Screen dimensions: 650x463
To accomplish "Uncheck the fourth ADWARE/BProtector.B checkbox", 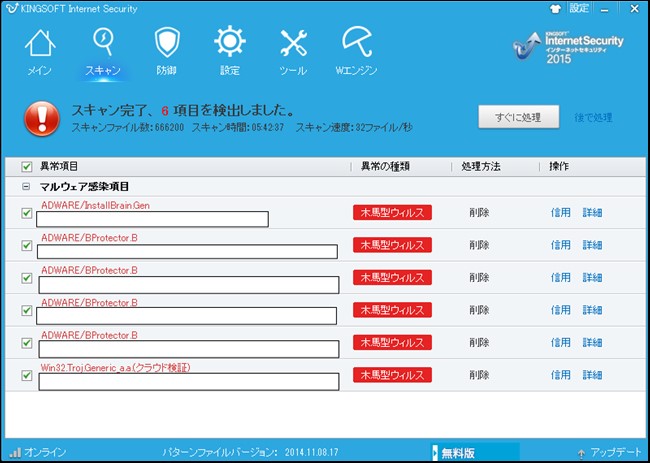I will pyautogui.click(x=27, y=343).
